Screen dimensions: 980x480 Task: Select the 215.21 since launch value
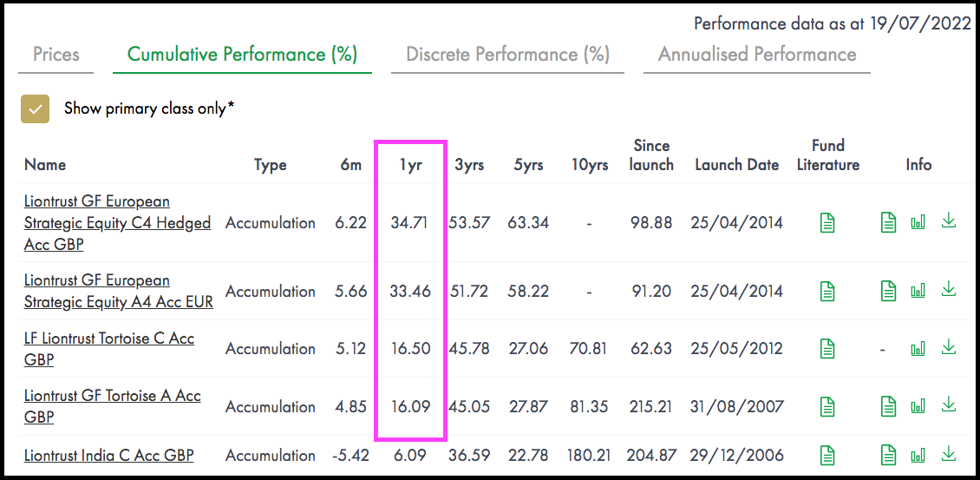pos(650,406)
